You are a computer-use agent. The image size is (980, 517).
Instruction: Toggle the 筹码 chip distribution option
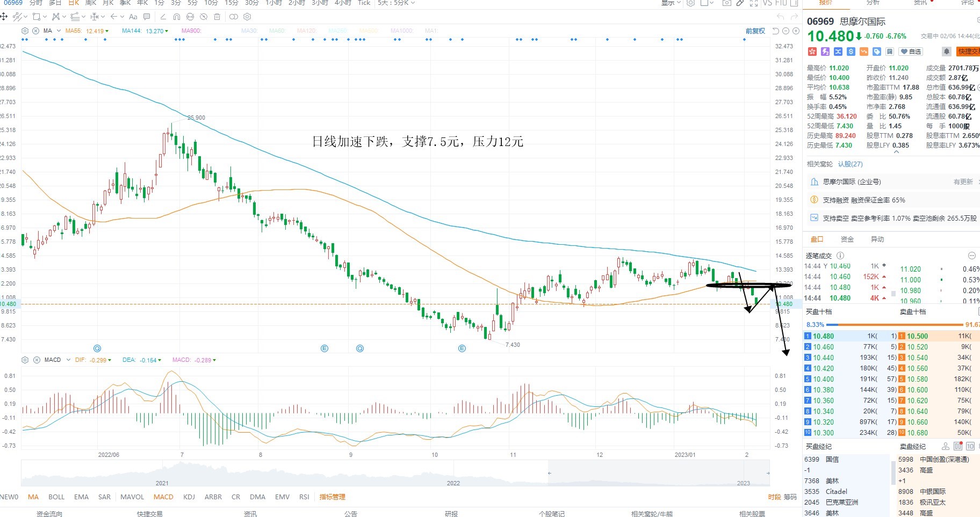click(x=790, y=497)
